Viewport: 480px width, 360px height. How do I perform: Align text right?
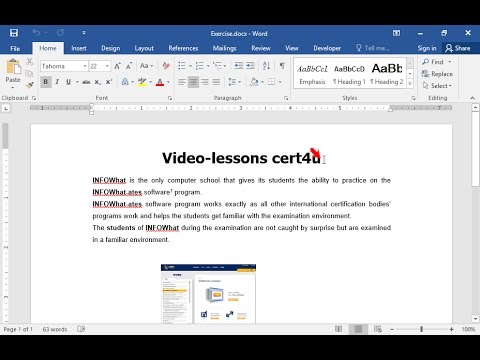[x=205, y=82]
